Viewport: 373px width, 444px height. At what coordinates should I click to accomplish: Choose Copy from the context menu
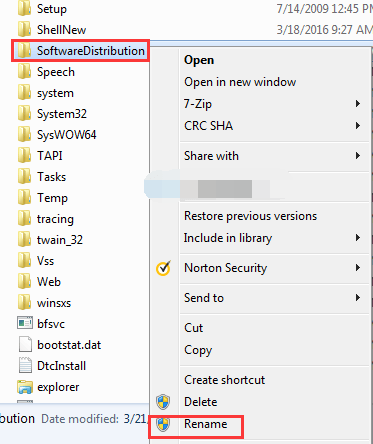point(198,350)
